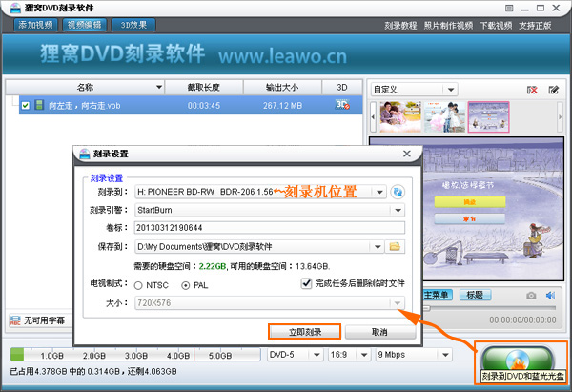Click the app logo icon in title bar
572x392 pixels.
point(15,8)
